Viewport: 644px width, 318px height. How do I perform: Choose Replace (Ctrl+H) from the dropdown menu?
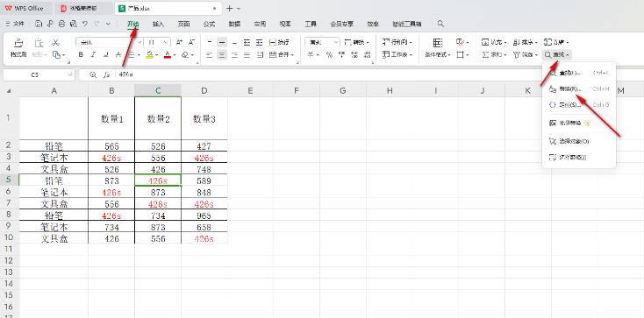(x=579, y=89)
